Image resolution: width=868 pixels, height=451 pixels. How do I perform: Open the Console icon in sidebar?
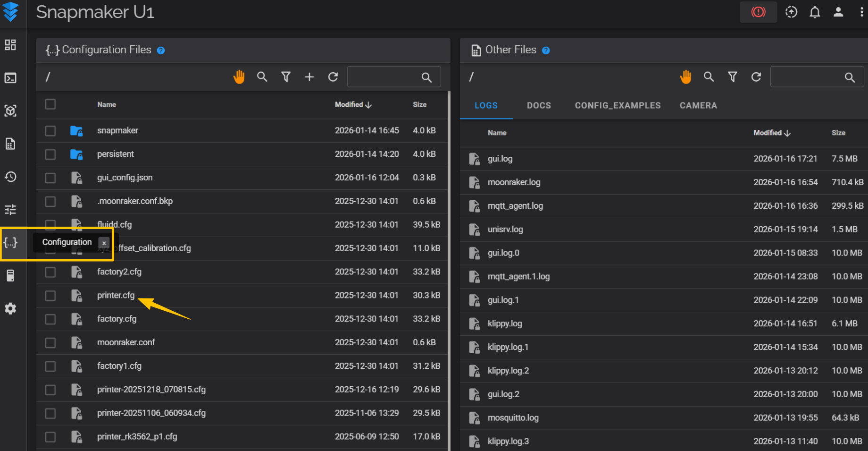pos(10,78)
